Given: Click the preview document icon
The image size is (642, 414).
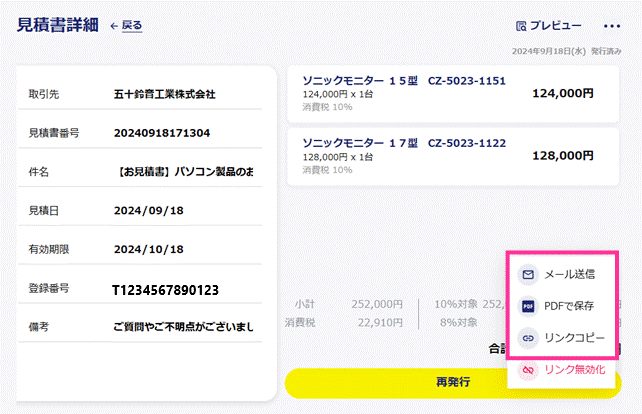Looking at the screenshot, I should [521, 26].
